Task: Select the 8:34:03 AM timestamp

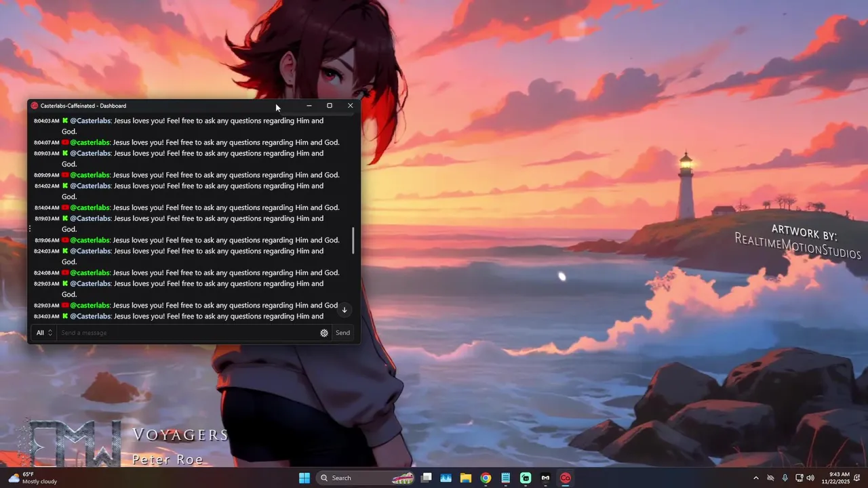Action: point(47,317)
